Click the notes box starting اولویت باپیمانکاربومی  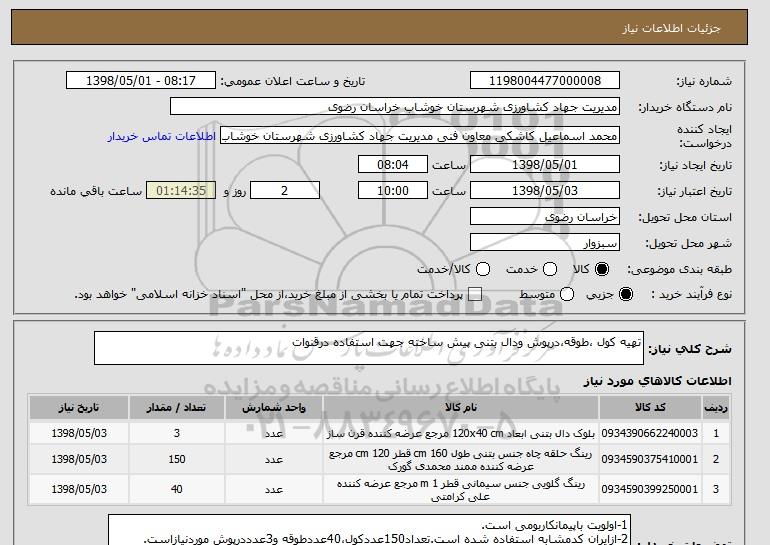click(370, 530)
